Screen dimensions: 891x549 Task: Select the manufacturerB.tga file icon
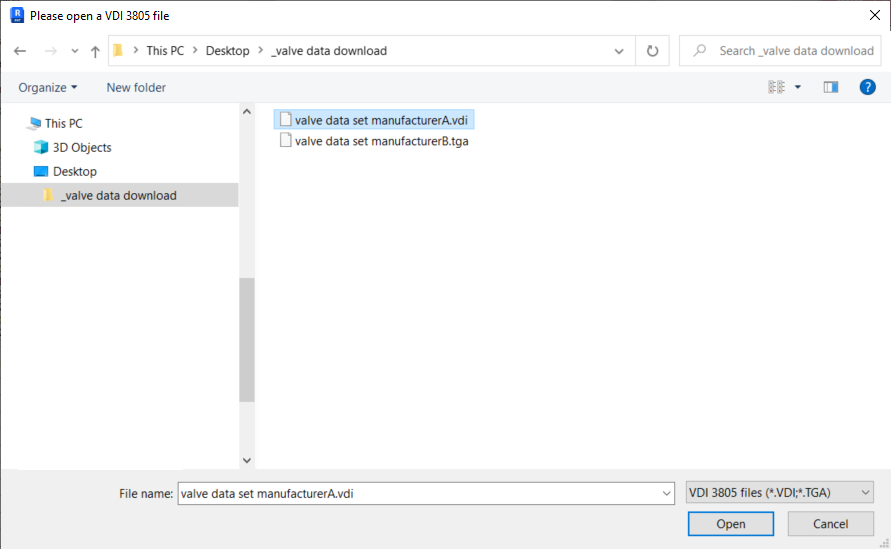pyautogui.click(x=285, y=140)
